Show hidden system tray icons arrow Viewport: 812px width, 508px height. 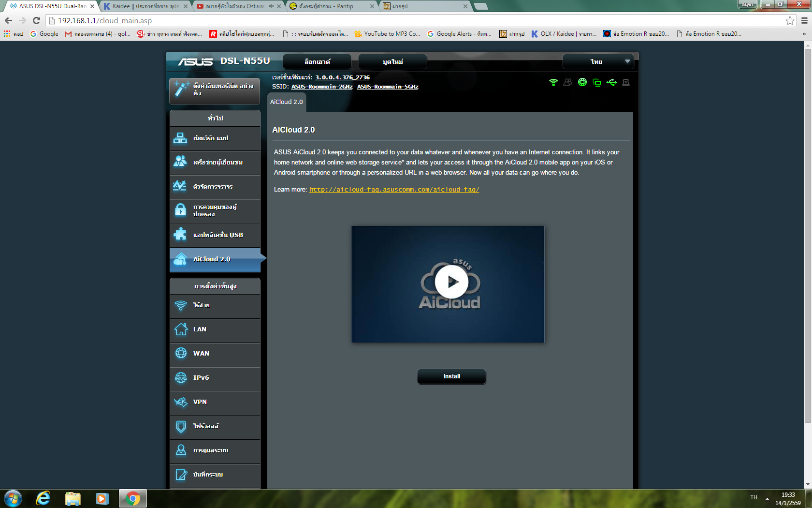(767, 498)
